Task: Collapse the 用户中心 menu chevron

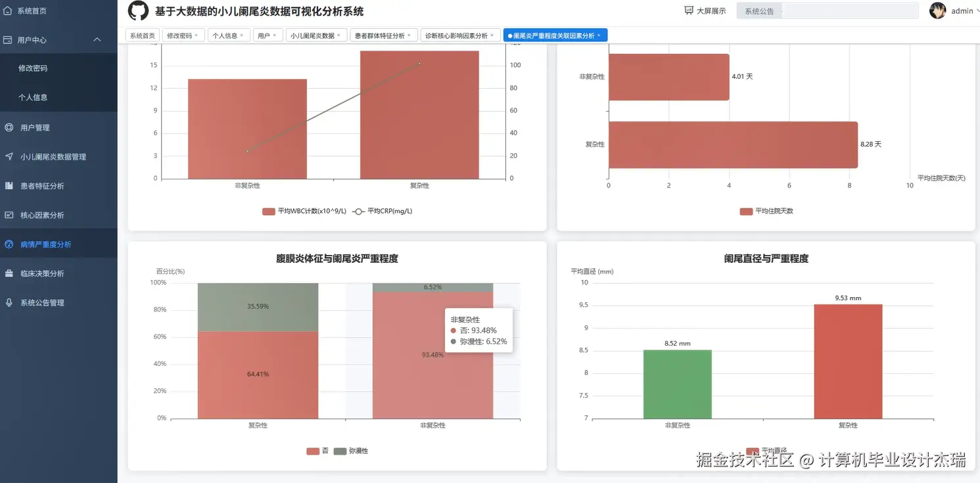Action: click(97, 40)
